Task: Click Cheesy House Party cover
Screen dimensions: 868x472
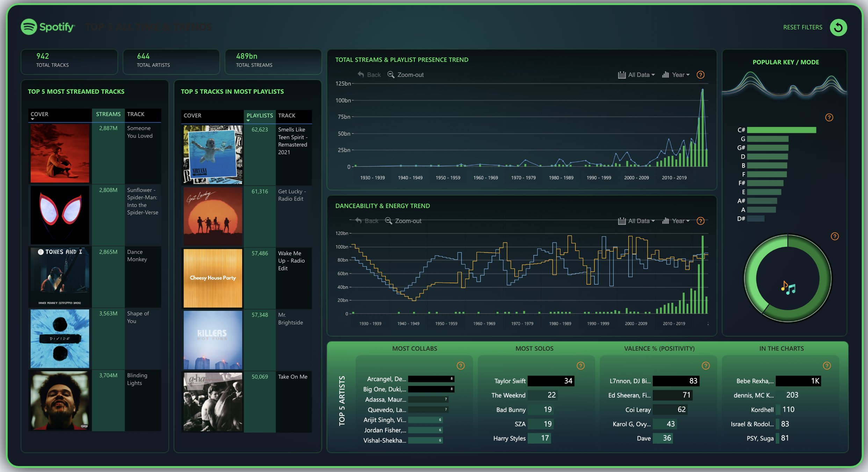Action: coord(213,278)
